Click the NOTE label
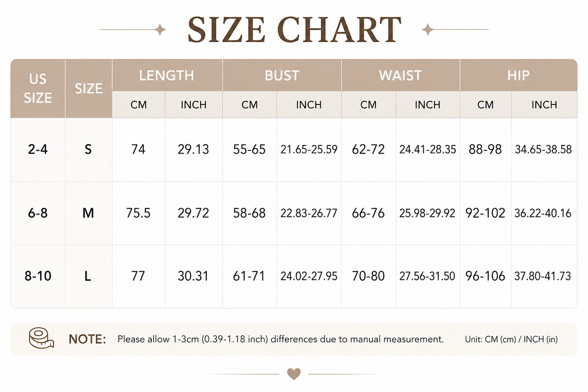Viewport: 588px width, 392px height. point(87,339)
